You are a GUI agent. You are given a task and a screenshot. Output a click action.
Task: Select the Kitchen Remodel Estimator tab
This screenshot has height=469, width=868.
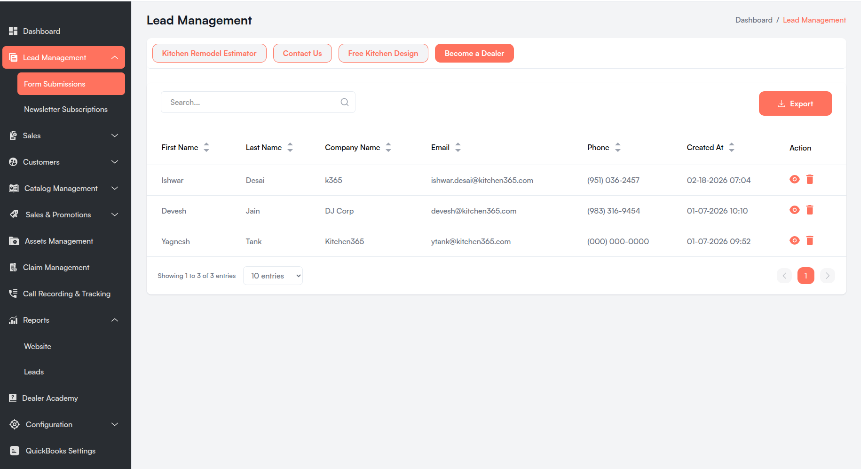(x=209, y=53)
